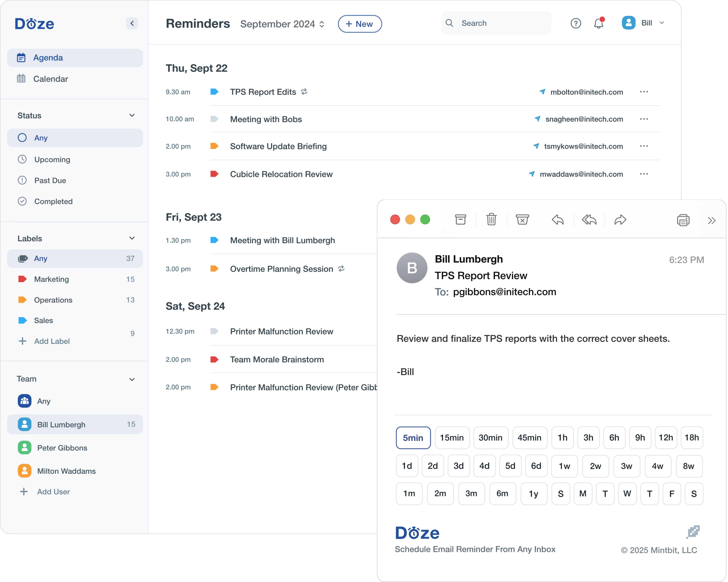Open the Bill account dropdown arrow
The height and width of the screenshot is (582, 728).
pyautogui.click(x=662, y=23)
